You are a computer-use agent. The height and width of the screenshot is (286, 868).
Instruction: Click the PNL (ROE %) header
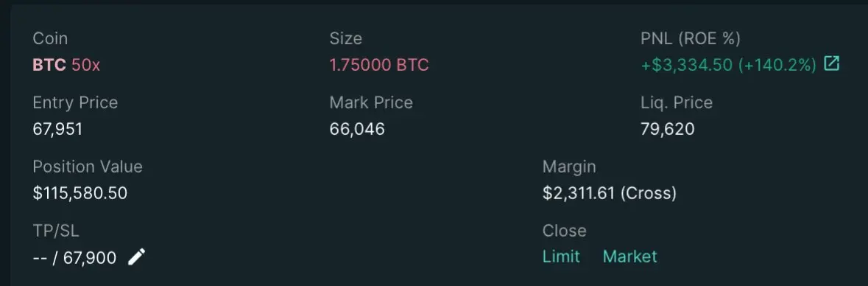pos(691,38)
